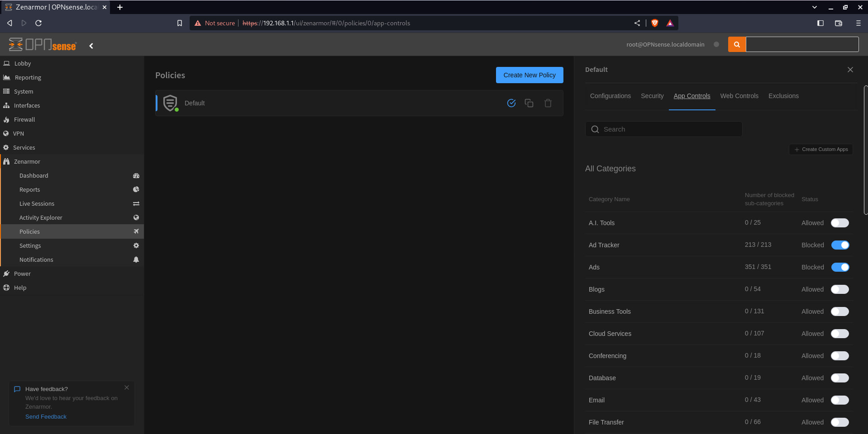Viewport: 868px width, 434px height.
Task: Disable blocking for Ad Tracker category
Action: coord(840,245)
